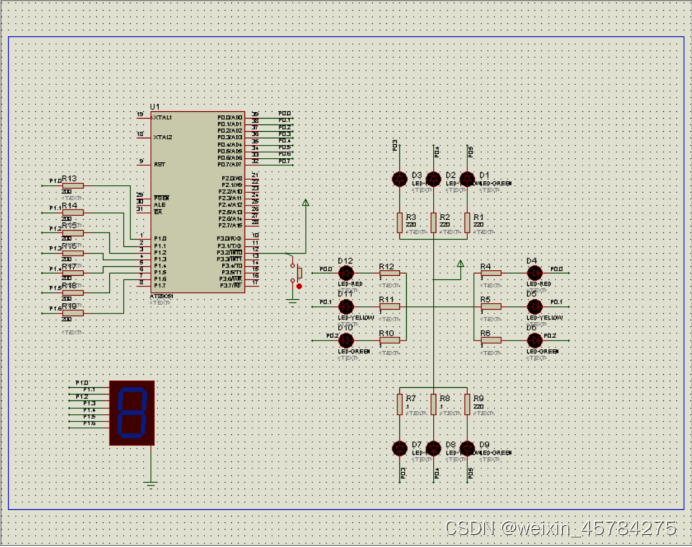Click green LED D6 on the right
The height and width of the screenshot is (547, 692).
[x=534, y=340]
